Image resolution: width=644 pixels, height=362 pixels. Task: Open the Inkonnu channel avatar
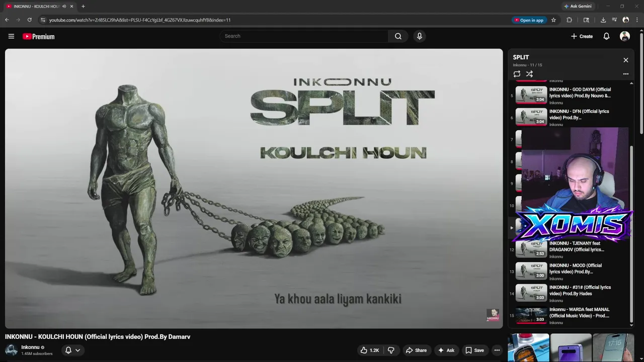(x=11, y=350)
